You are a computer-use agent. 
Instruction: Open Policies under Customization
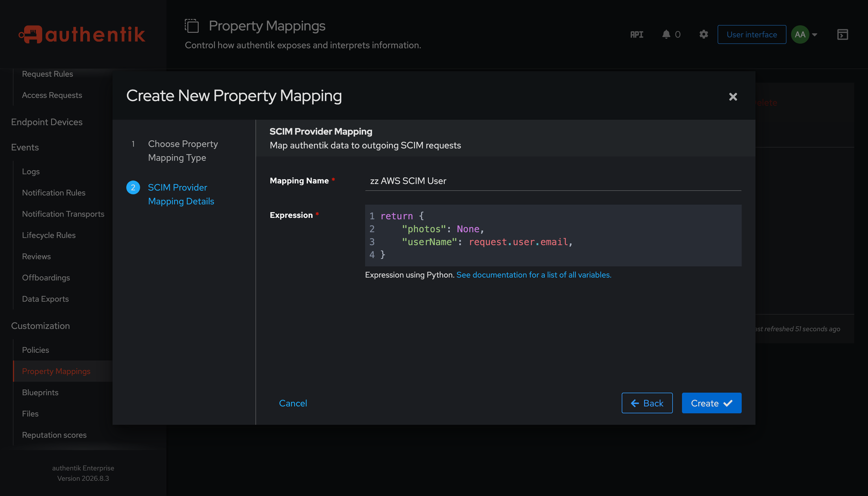(x=36, y=350)
